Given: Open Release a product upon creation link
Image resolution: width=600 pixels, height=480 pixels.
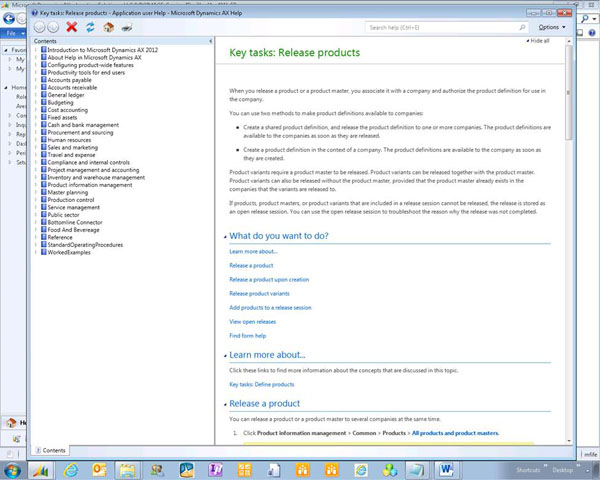Looking at the screenshot, I should (x=269, y=279).
